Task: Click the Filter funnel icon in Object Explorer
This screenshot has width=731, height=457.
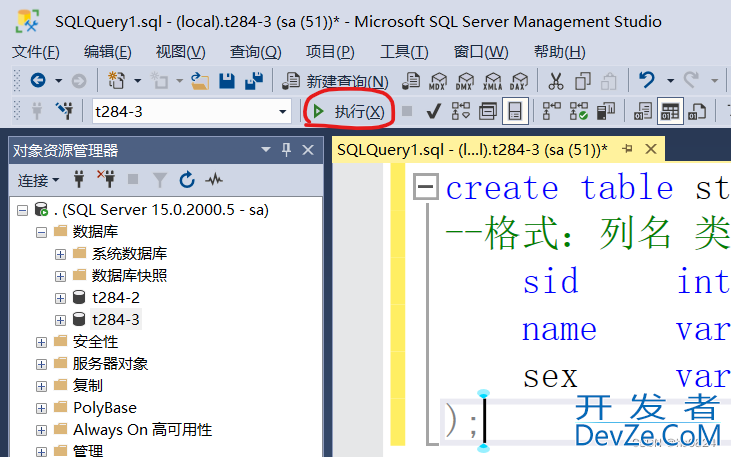Action: click(160, 180)
